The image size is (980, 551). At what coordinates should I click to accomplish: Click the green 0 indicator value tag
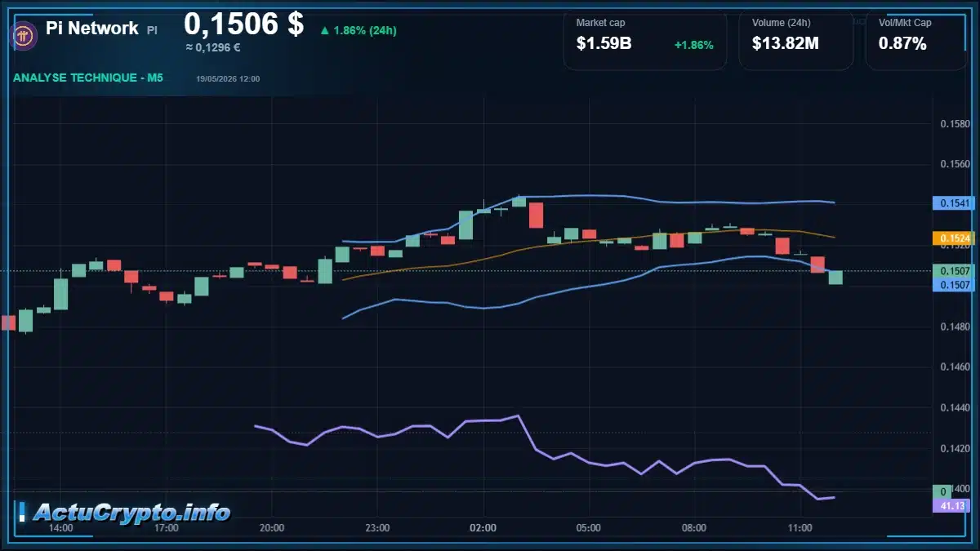pos(943,491)
